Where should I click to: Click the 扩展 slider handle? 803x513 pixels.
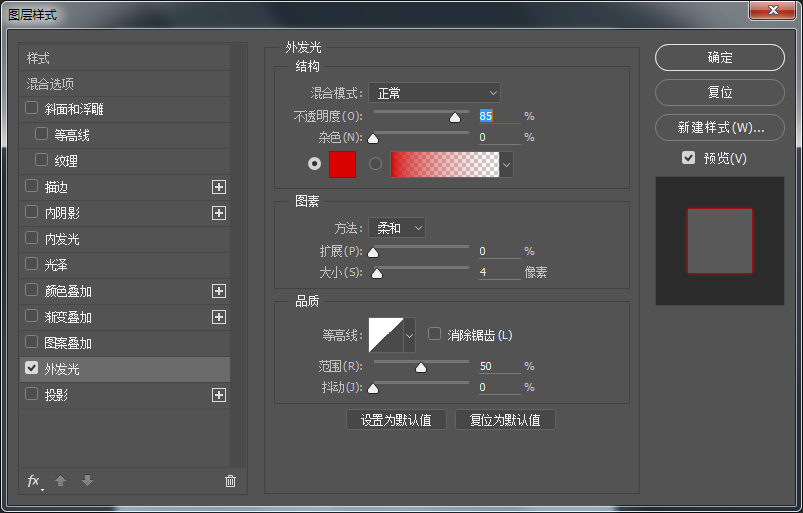373,252
